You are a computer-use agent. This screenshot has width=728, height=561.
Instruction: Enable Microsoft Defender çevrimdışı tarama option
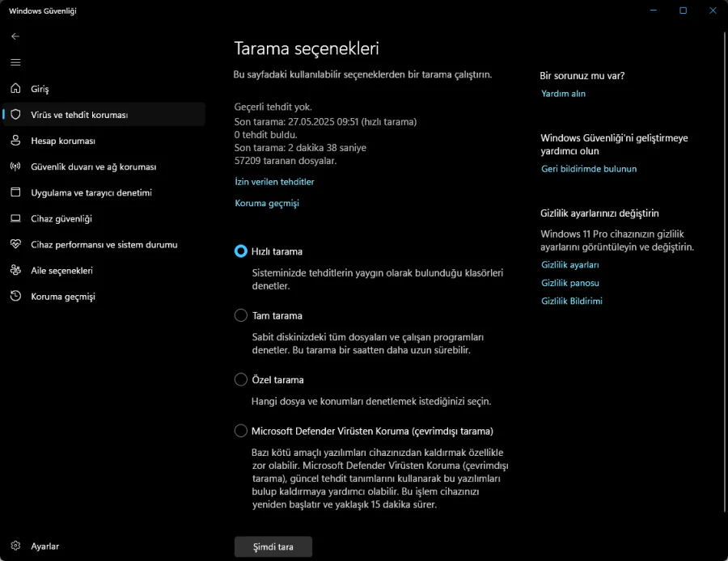click(240, 430)
